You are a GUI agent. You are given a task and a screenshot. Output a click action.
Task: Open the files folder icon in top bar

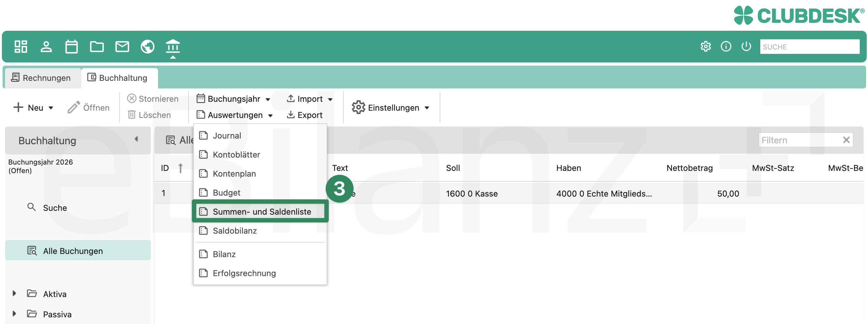97,47
